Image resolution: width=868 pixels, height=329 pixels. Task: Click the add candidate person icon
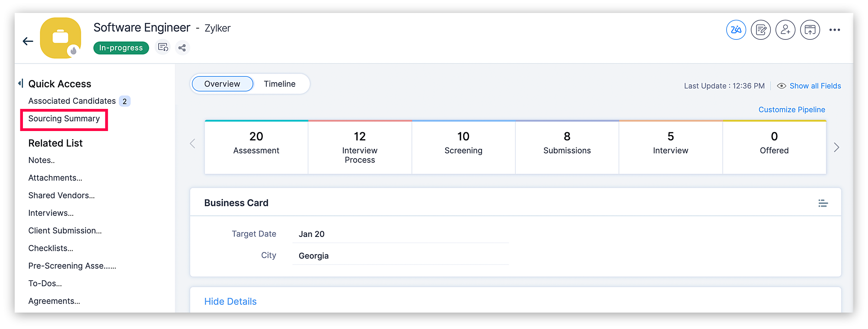pyautogui.click(x=785, y=30)
